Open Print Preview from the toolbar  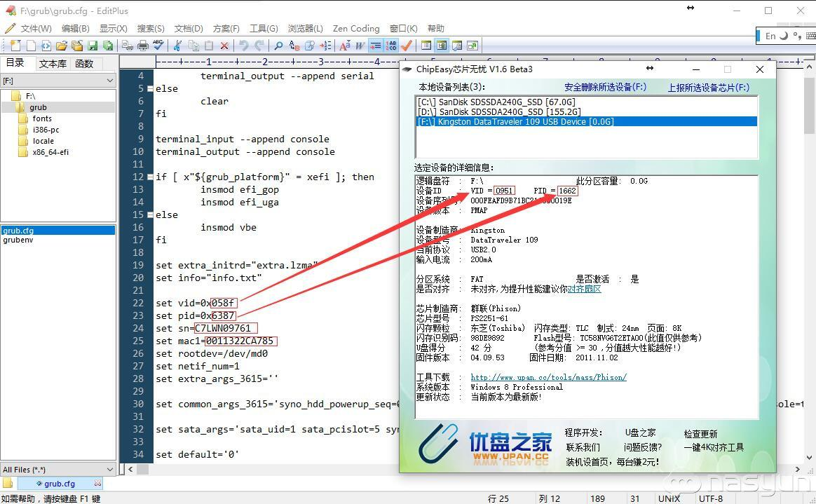pos(128,46)
